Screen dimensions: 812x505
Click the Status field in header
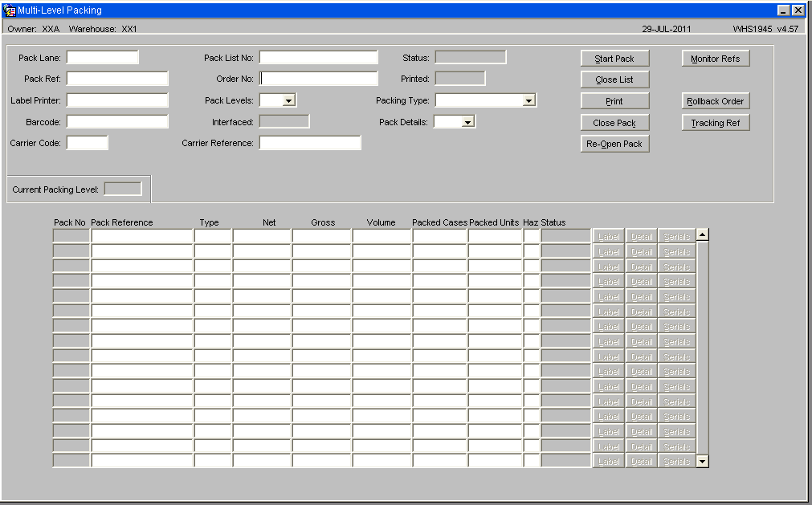(x=470, y=58)
